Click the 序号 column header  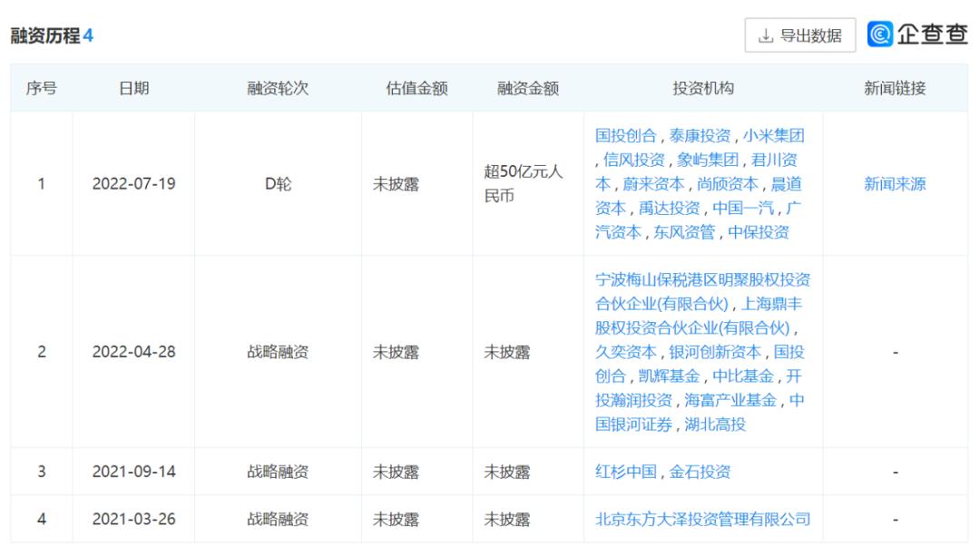41,88
